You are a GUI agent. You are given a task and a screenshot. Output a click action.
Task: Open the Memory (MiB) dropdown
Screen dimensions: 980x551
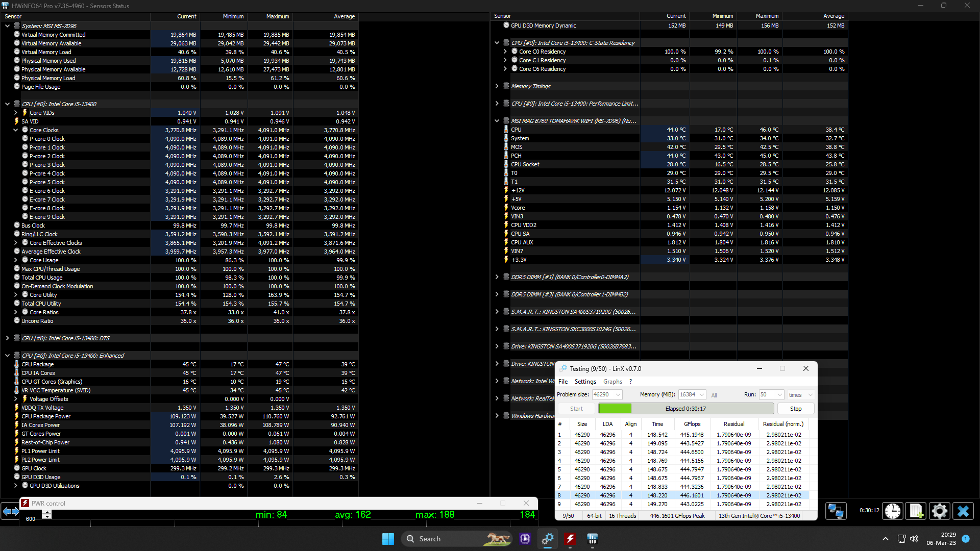tap(702, 395)
